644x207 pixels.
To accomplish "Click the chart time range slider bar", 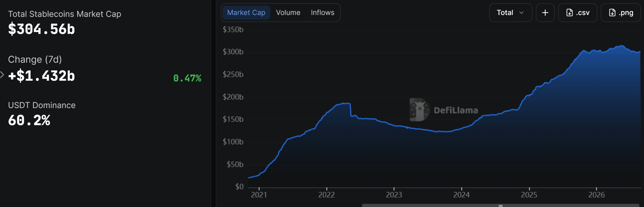I will pos(501,205).
